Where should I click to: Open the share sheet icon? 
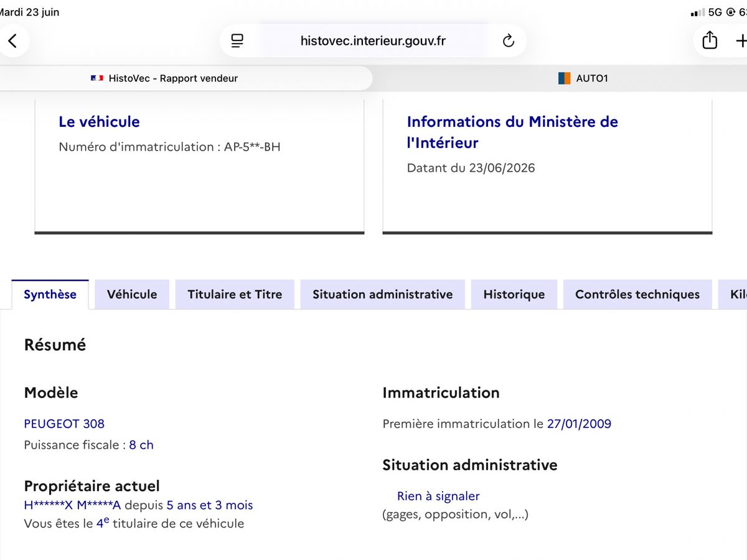click(x=710, y=40)
